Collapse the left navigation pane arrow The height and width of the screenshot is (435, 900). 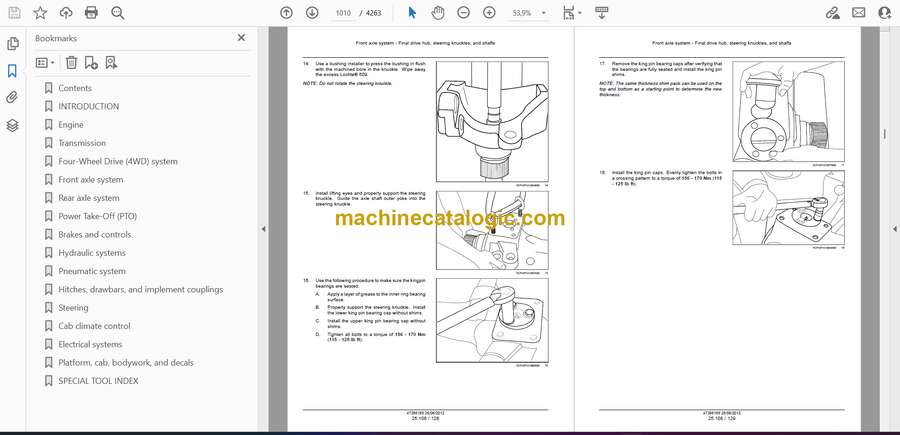(x=263, y=229)
